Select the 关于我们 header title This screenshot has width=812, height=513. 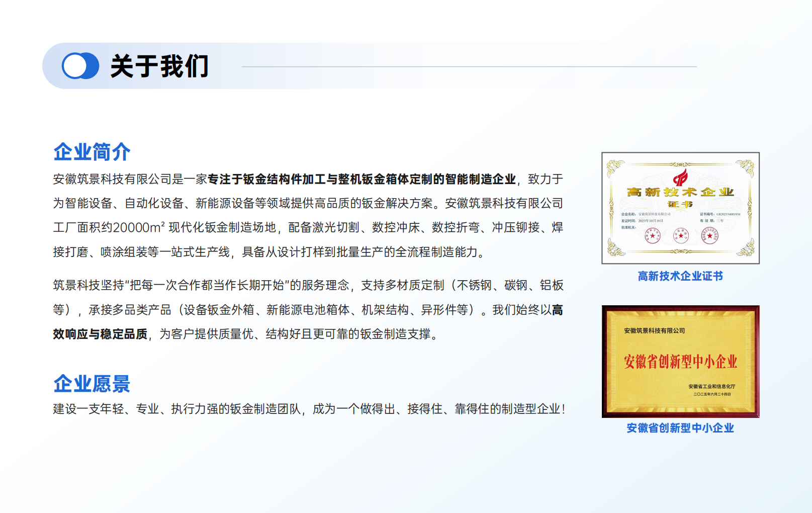click(x=159, y=66)
